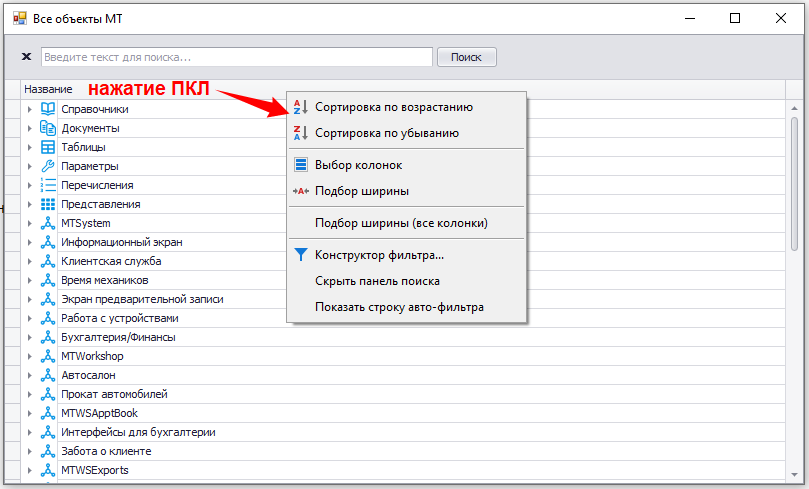Expand the Автосалон tree node

coord(30,375)
